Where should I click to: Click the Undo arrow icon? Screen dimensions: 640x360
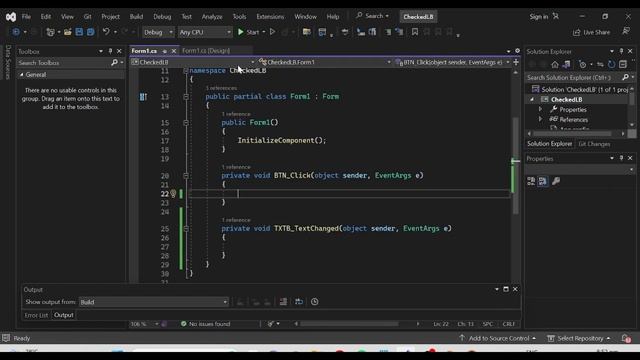tap(106, 32)
